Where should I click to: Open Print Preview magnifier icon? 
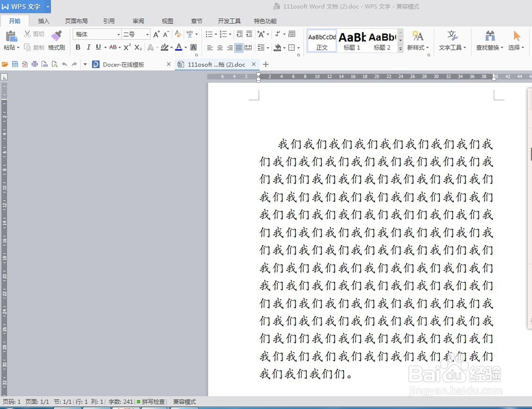click(54, 64)
